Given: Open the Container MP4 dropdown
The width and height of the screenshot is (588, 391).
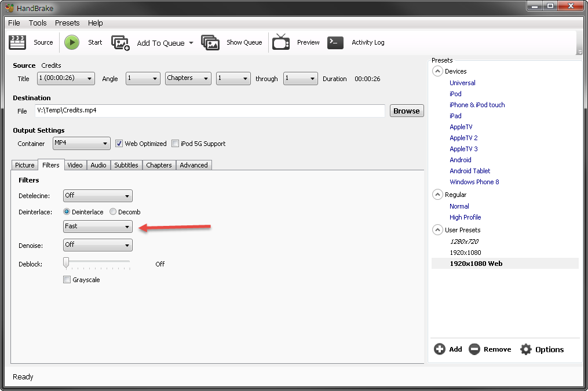Looking at the screenshot, I should pos(81,143).
